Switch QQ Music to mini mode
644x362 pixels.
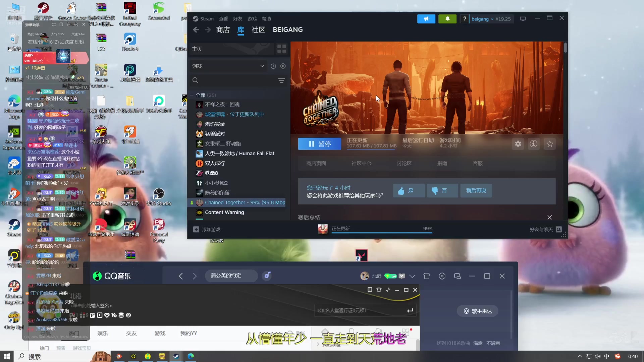click(457, 276)
